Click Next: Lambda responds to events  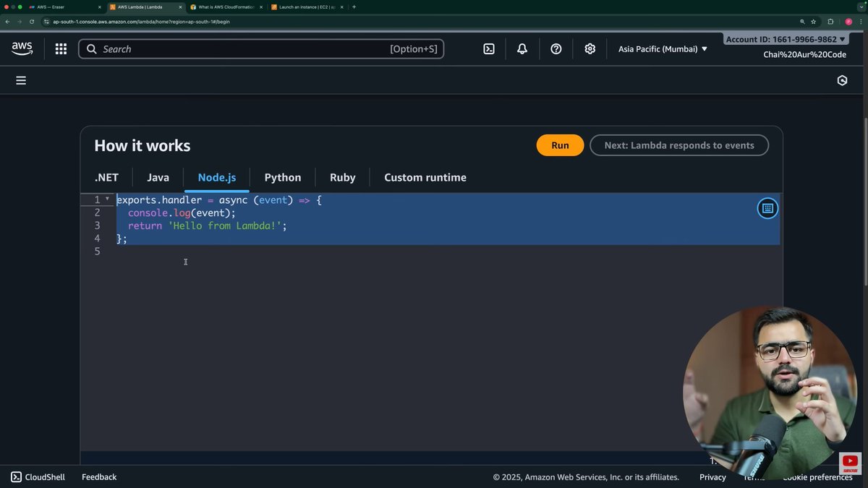679,145
